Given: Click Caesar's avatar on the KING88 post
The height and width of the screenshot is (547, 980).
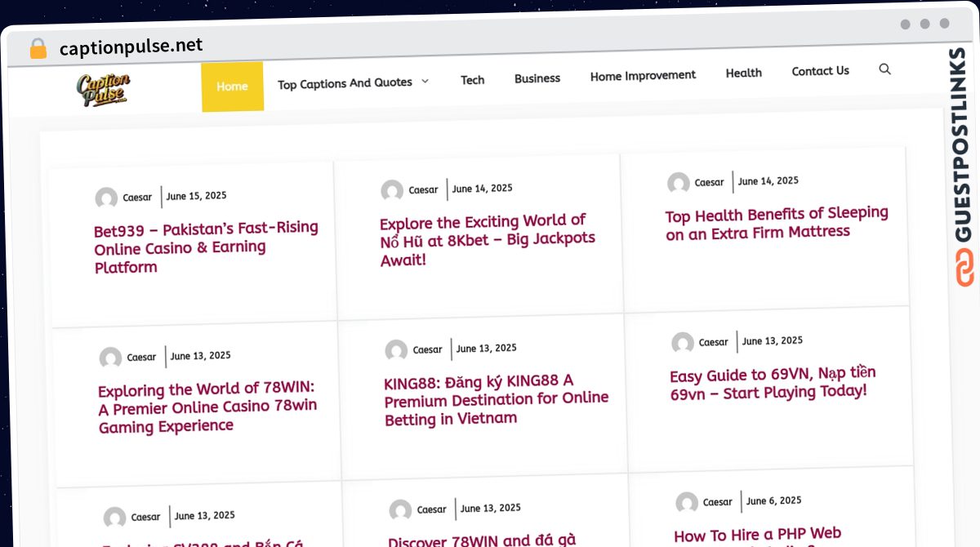Looking at the screenshot, I should coord(396,351).
